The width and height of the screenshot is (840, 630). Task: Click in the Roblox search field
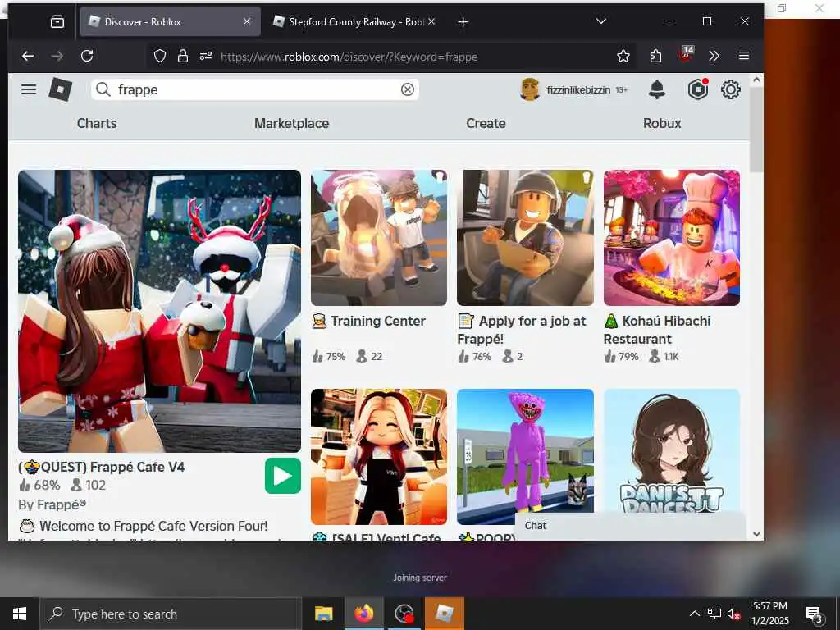[x=255, y=89]
